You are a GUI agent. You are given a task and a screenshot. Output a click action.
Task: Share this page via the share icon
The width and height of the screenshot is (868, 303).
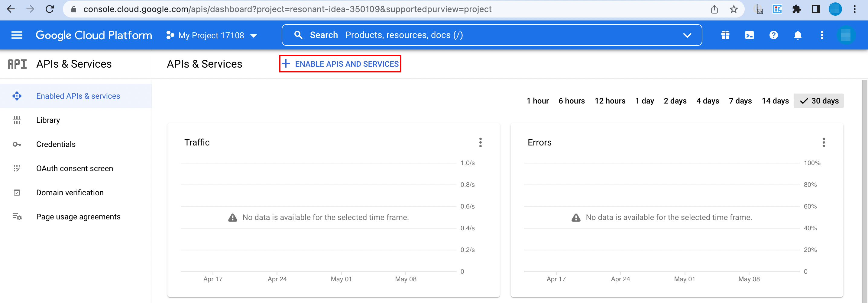pos(714,9)
